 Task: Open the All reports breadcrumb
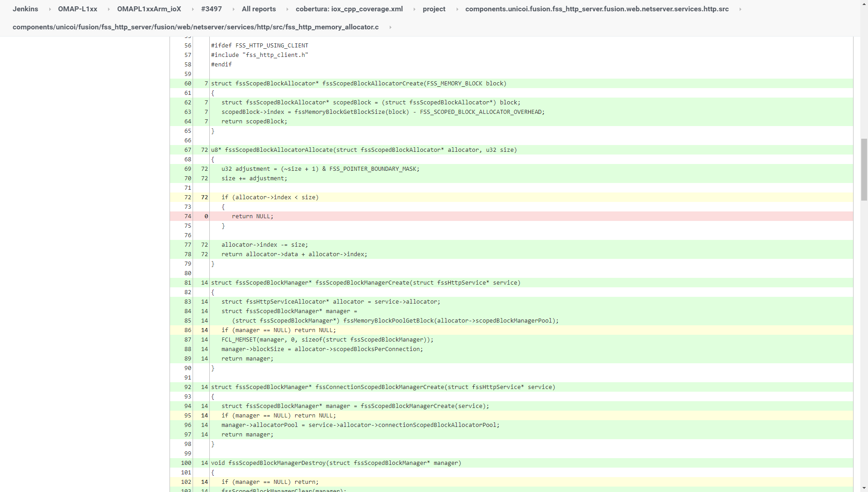tap(259, 9)
